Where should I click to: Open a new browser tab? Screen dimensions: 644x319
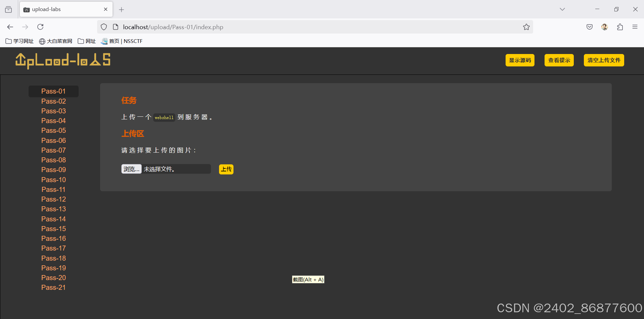click(x=121, y=9)
